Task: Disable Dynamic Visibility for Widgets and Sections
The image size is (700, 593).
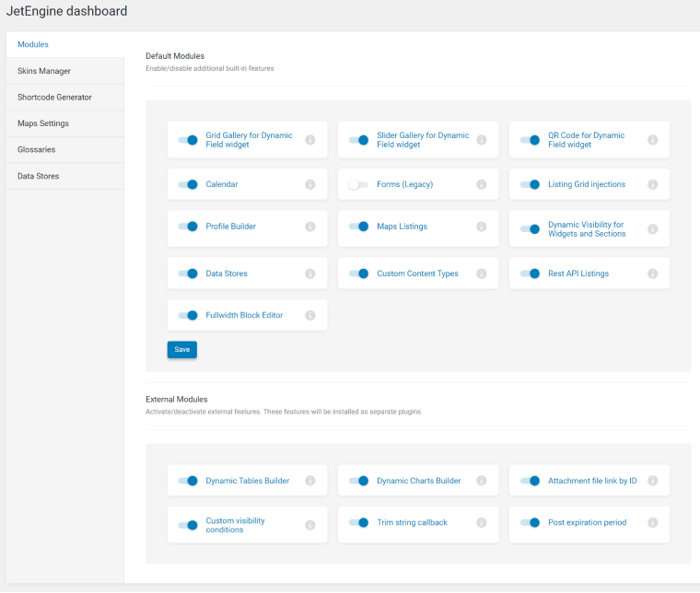Action: pyautogui.click(x=531, y=229)
